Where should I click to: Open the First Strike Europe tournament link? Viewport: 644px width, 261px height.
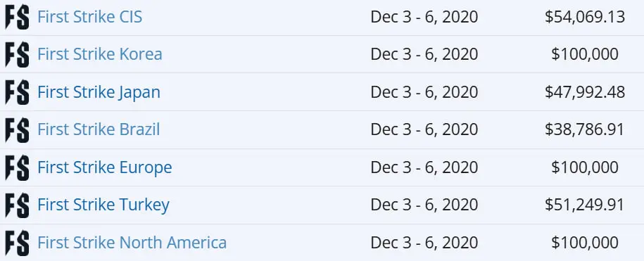pos(105,168)
